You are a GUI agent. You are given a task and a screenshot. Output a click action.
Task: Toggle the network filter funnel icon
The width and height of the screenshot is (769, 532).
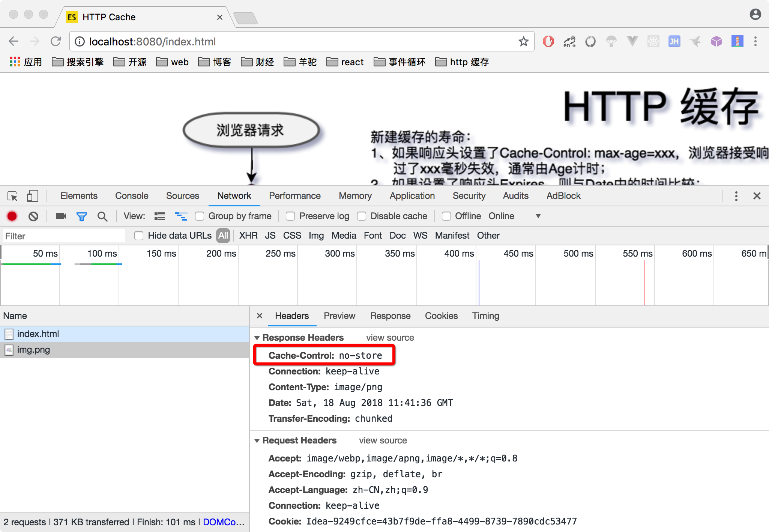[x=81, y=216]
